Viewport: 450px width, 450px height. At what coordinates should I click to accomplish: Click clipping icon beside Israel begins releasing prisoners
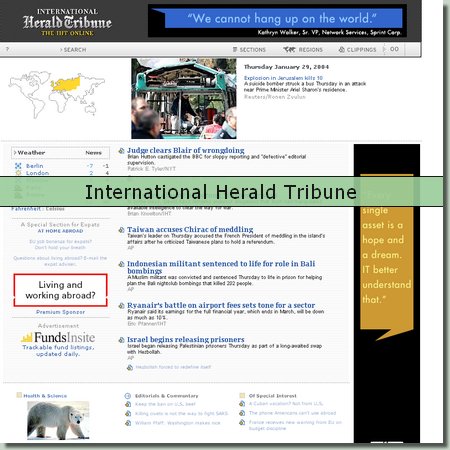point(122,340)
